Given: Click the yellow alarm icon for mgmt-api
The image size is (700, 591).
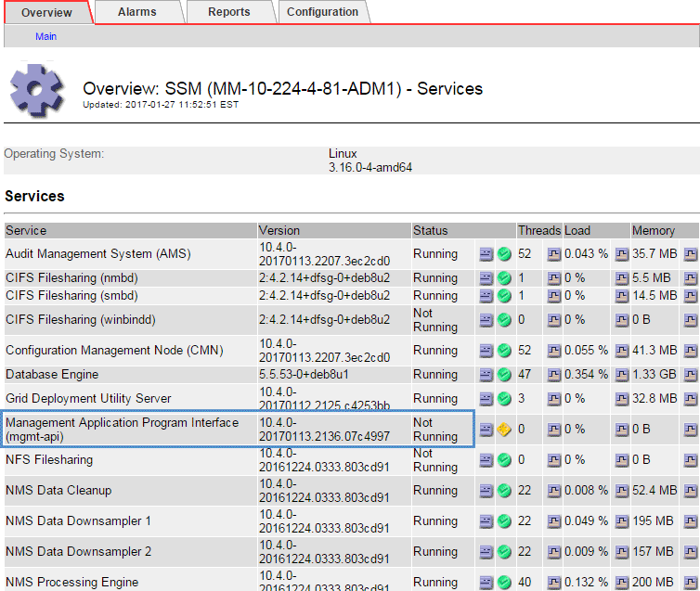Looking at the screenshot, I should click(x=504, y=430).
